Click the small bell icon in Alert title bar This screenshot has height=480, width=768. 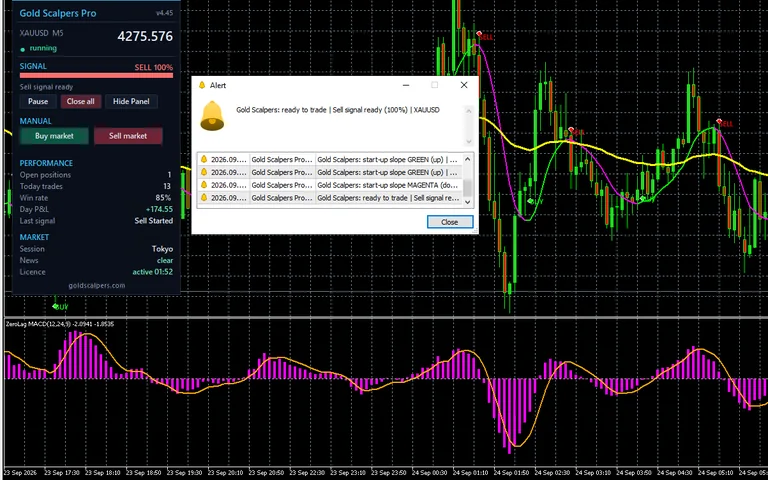point(202,85)
